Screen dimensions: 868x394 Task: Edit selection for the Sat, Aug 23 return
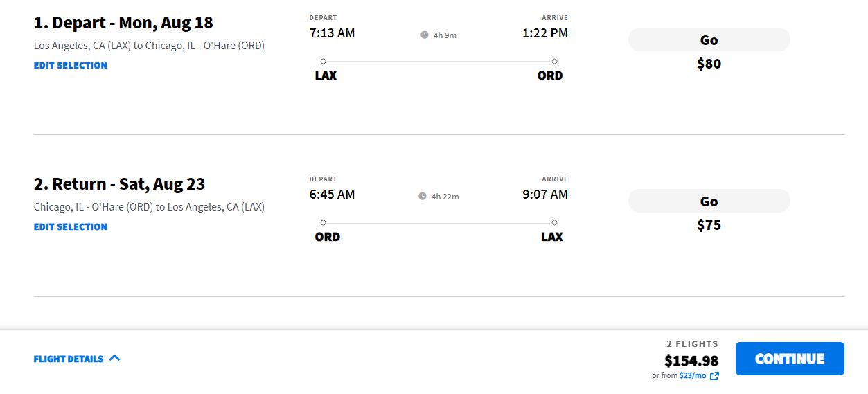pyautogui.click(x=71, y=226)
